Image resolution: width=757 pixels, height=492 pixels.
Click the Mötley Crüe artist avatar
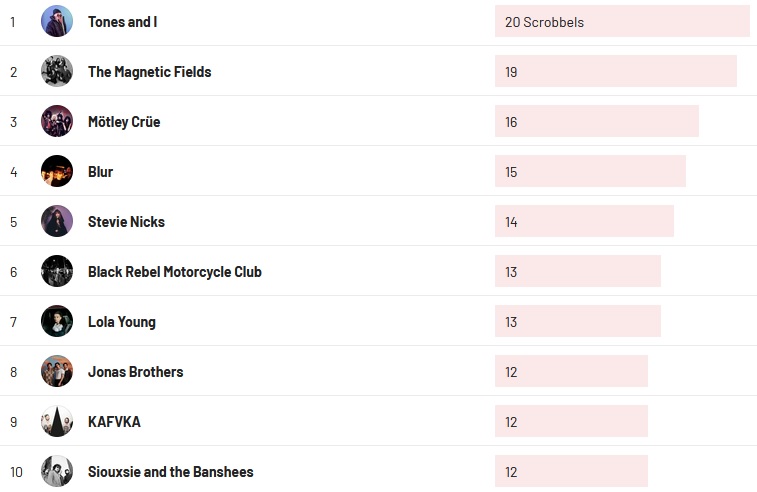click(57, 121)
